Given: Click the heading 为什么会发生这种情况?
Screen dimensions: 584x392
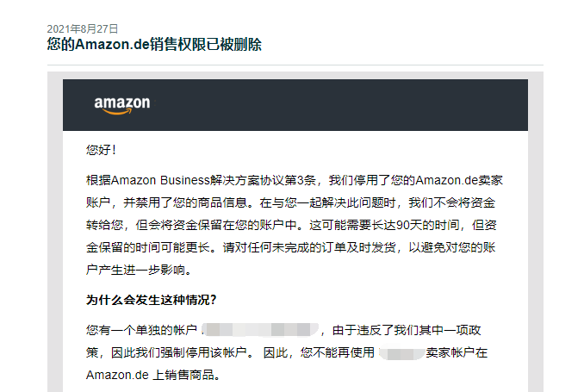Looking at the screenshot, I should pos(152,300).
